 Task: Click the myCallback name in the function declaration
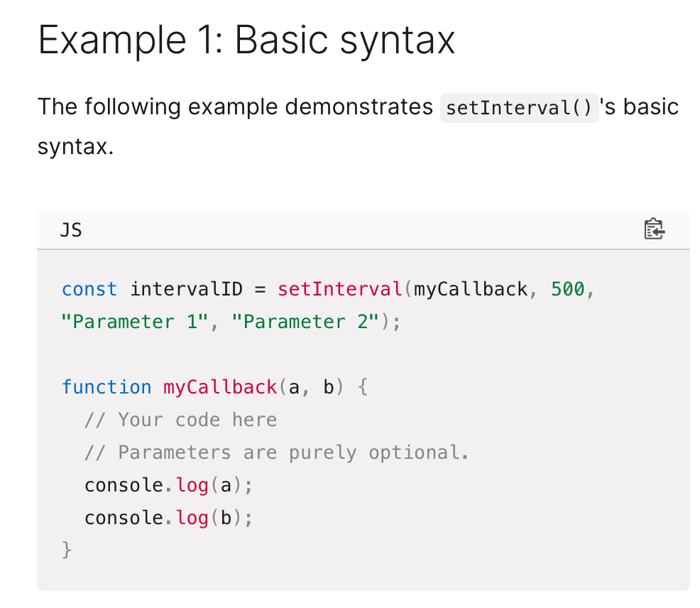pos(220,387)
